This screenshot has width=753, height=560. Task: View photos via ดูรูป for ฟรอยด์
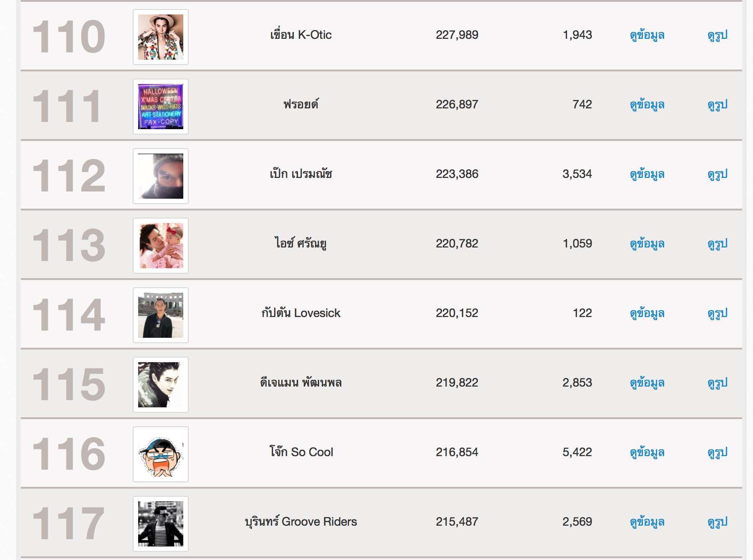pos(717,105)
